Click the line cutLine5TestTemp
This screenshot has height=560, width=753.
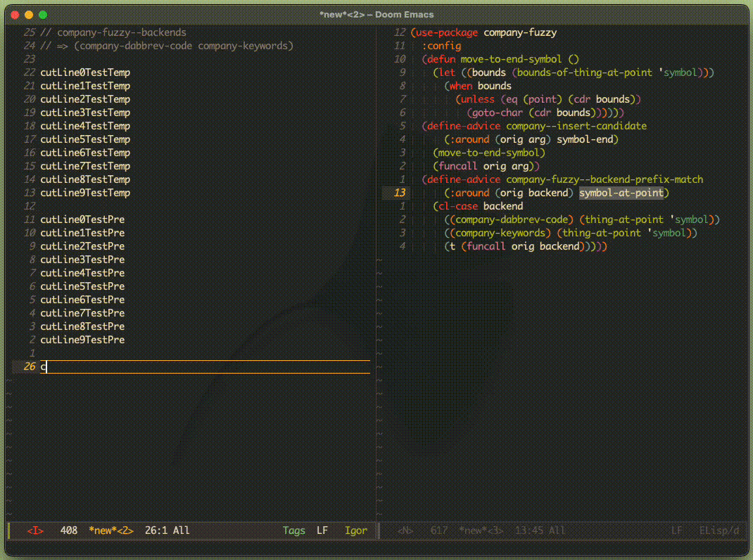point(85,140)
